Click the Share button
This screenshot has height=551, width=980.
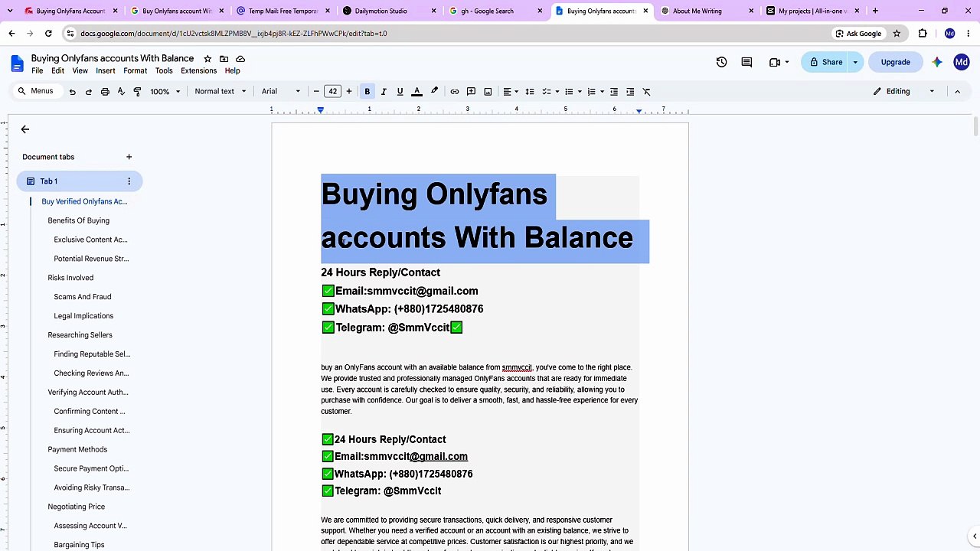tap(825, 62)
